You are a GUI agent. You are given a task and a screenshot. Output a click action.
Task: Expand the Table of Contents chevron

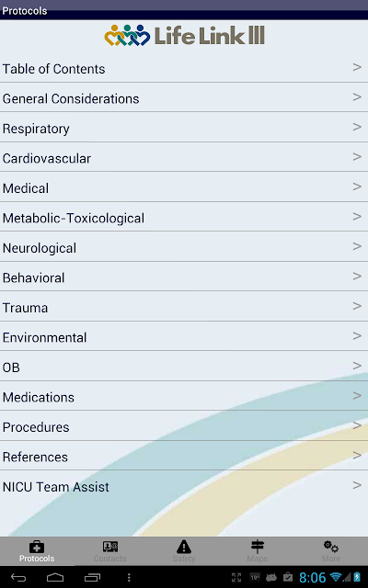click(x=357, y=67)
